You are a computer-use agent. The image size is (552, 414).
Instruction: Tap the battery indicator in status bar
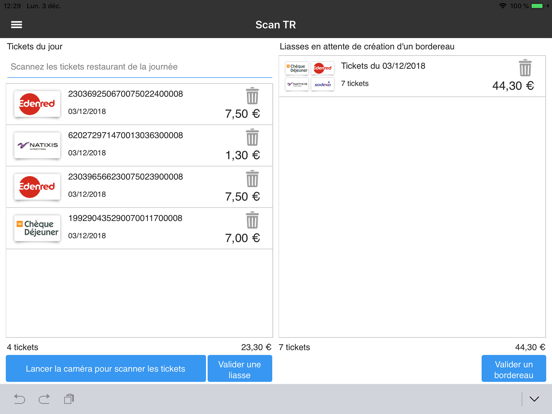point(537,6)
